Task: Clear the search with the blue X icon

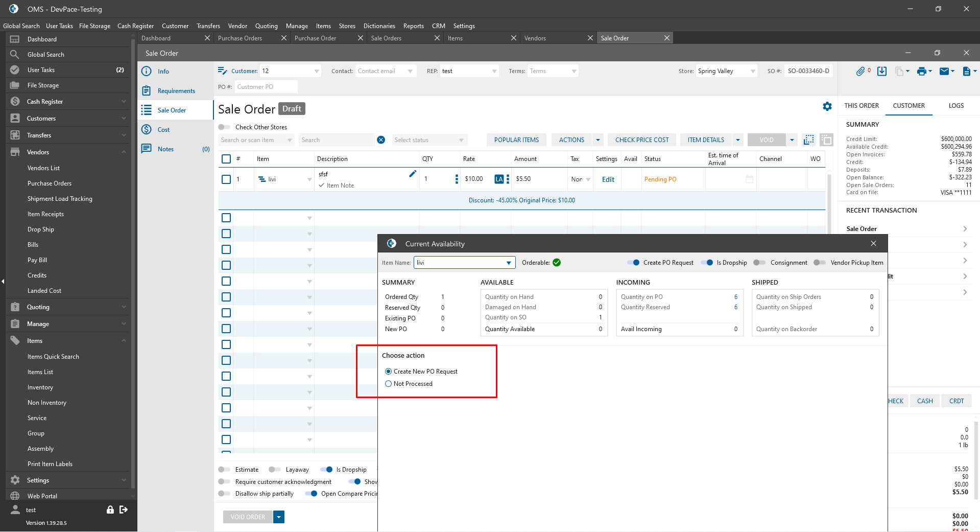Action: [x=381, y=140]
